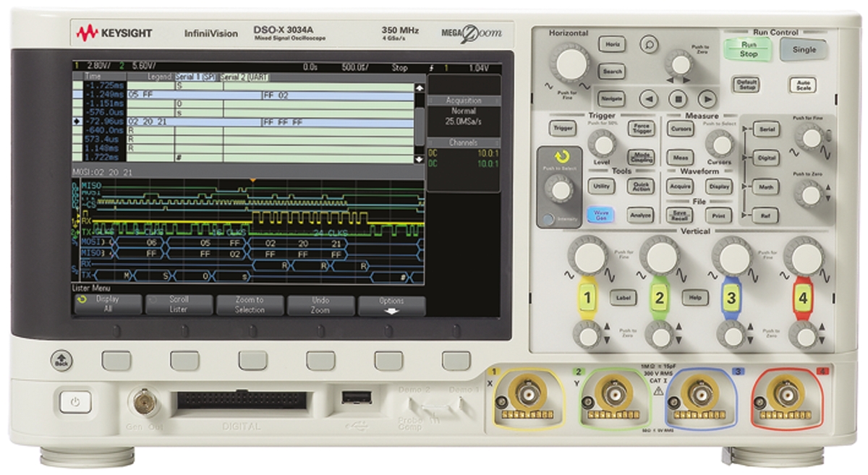Push the Print key
This screenshot has width=868, height=475.
[718, 215]
